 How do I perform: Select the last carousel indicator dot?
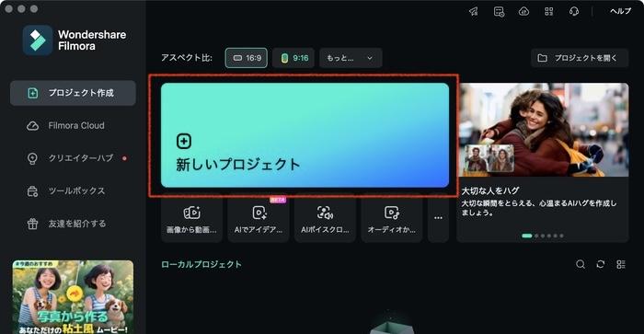[x=561, y=236]
